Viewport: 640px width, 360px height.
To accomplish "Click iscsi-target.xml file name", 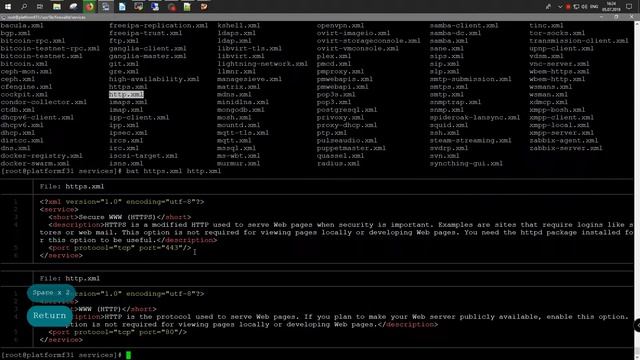I will tap(143, 156).
